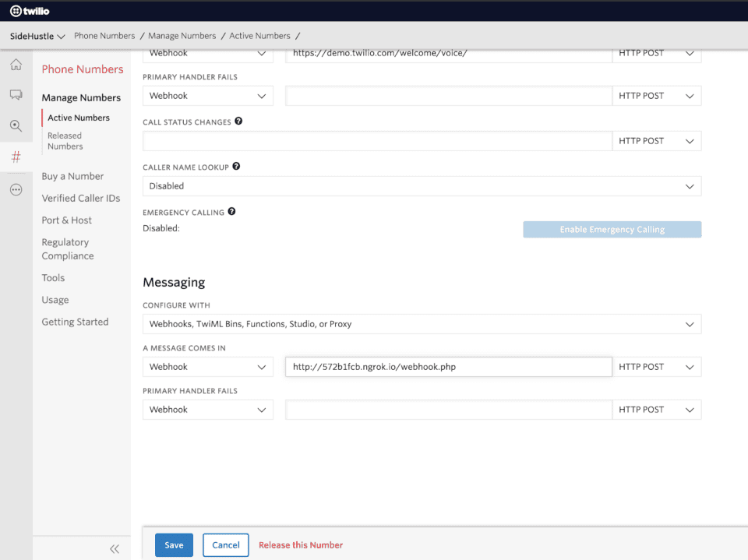This screenshot has height=560, width=748.
Task: Click the Cancel button
Action: click(226, 545)
